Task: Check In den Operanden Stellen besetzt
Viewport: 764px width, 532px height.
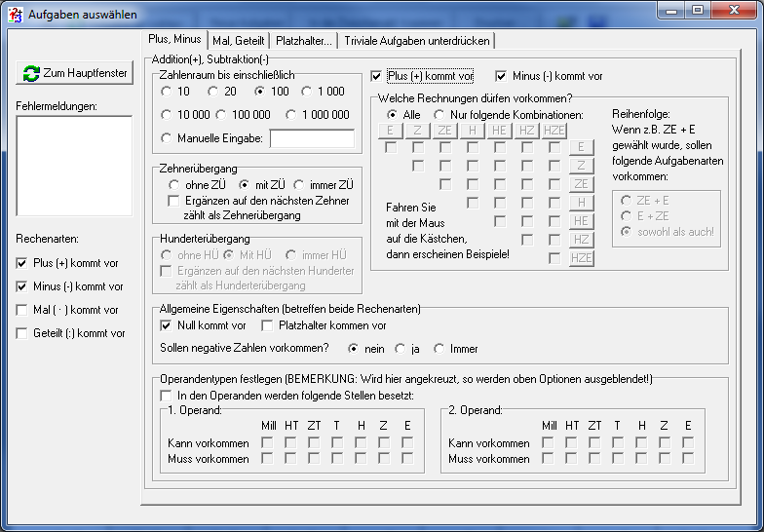Action: coord(167,396)
